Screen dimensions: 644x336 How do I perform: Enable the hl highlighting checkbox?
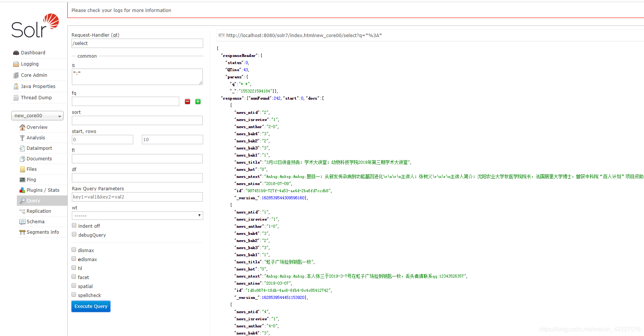74,268
